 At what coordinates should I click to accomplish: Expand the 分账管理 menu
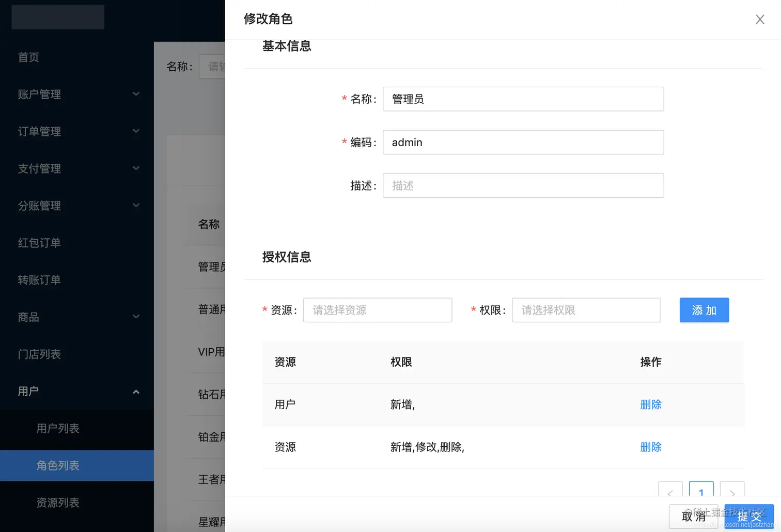point(77,206)
